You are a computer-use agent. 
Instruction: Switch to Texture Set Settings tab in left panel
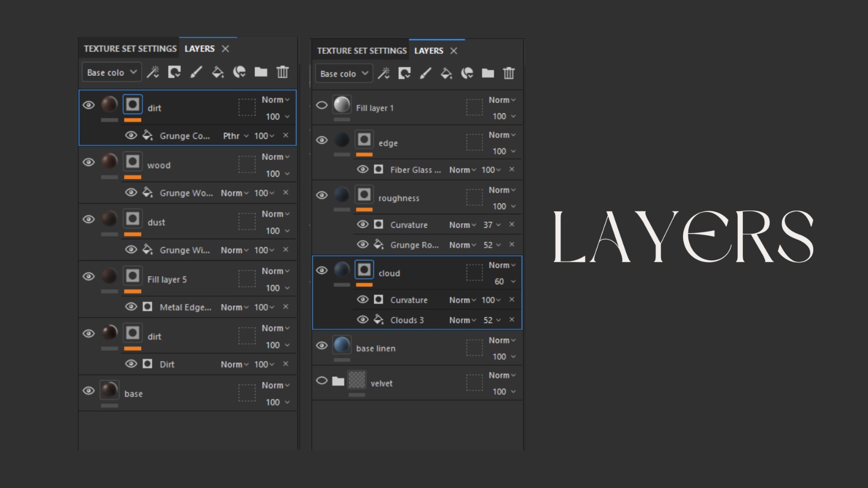pos(130,49)
